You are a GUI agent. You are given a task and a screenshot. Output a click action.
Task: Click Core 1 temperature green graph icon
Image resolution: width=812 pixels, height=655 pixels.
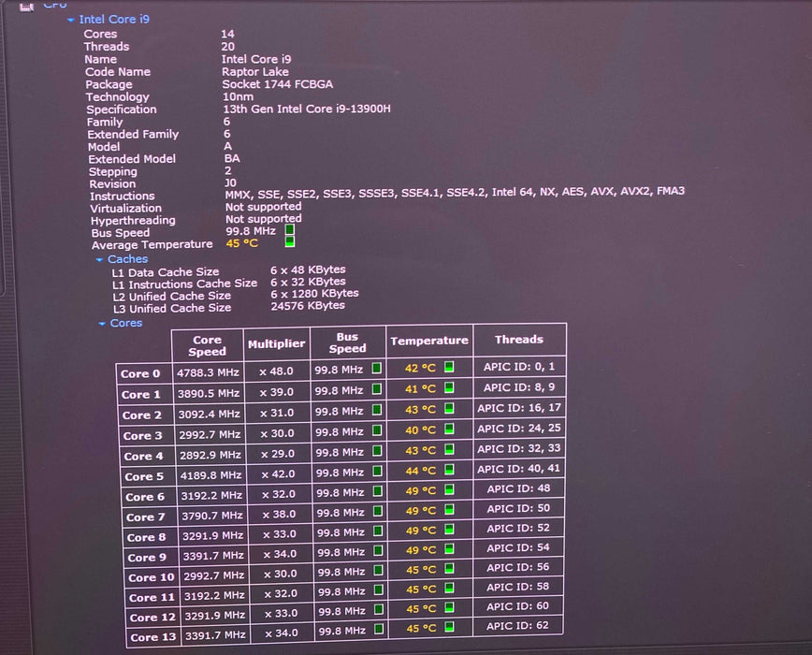pyautogui.click(x=449, y=387)
